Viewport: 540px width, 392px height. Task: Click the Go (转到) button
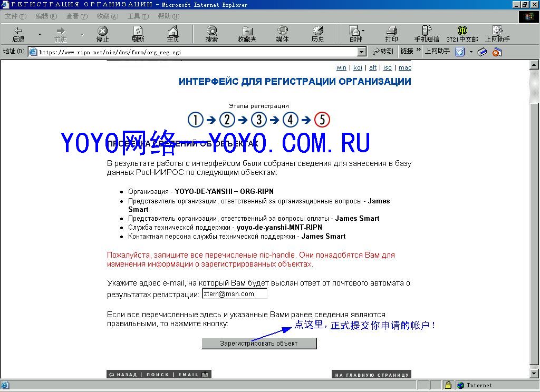(383, 52)
